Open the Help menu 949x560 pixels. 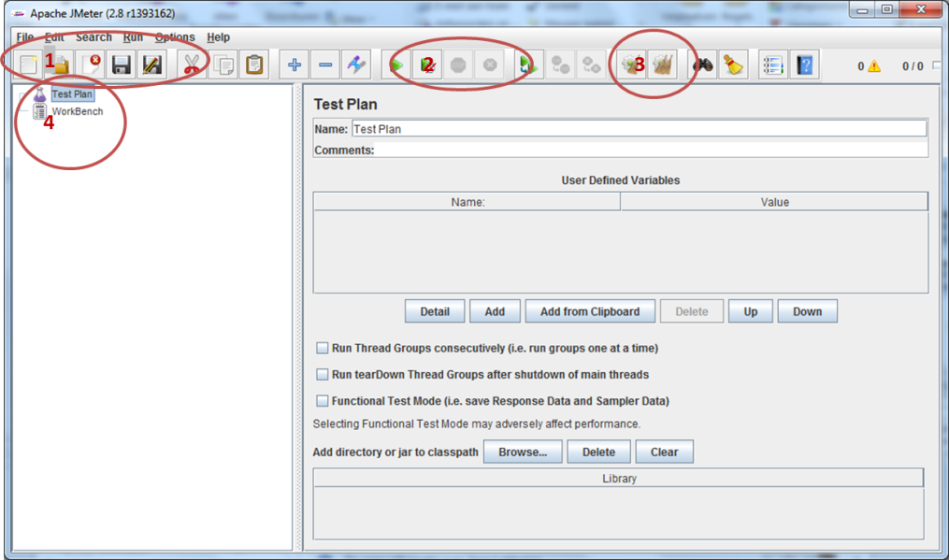pyautogui.click(x=219, y=37)
